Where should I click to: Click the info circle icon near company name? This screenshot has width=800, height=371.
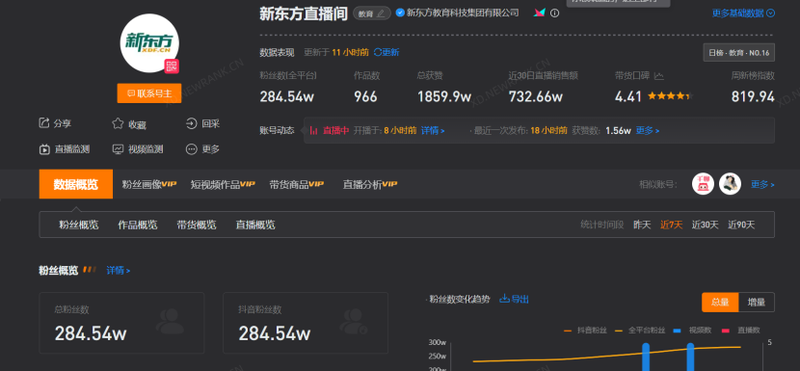pos(555,13)
